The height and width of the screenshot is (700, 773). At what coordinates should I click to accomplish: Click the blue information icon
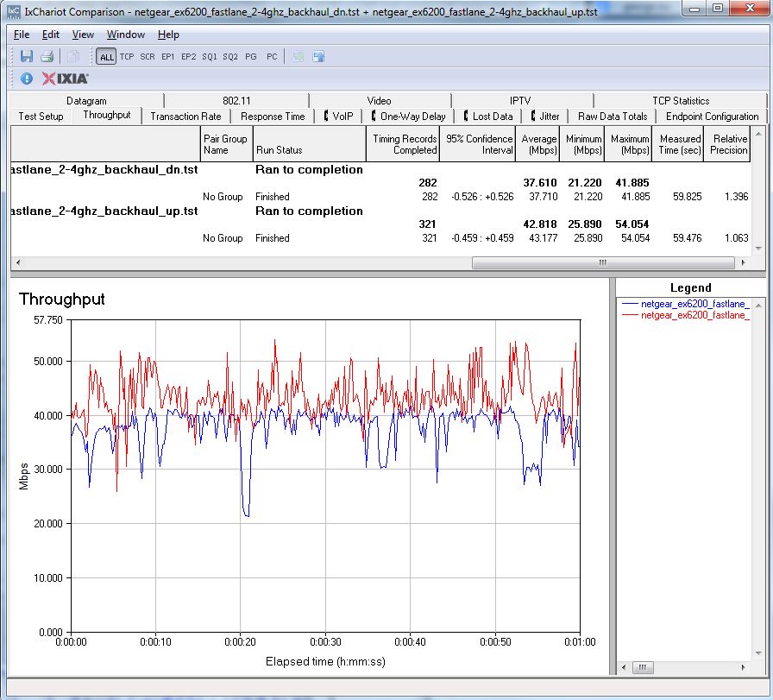coord(27,79)
